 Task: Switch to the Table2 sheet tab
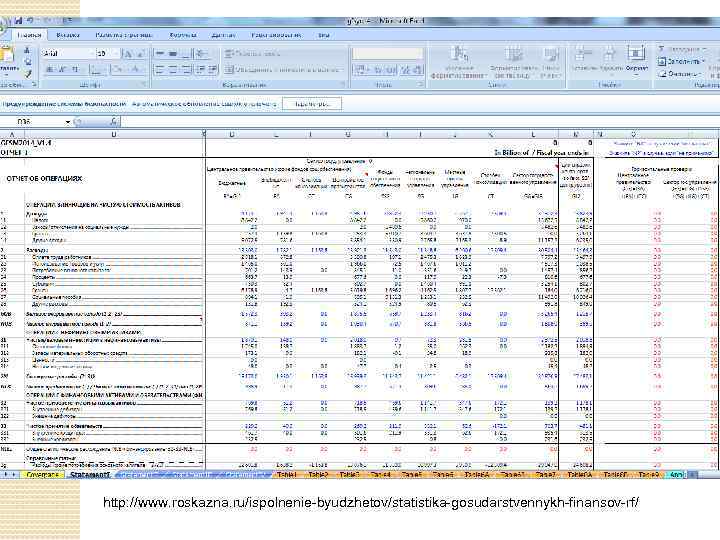click(x=318, y=475)
